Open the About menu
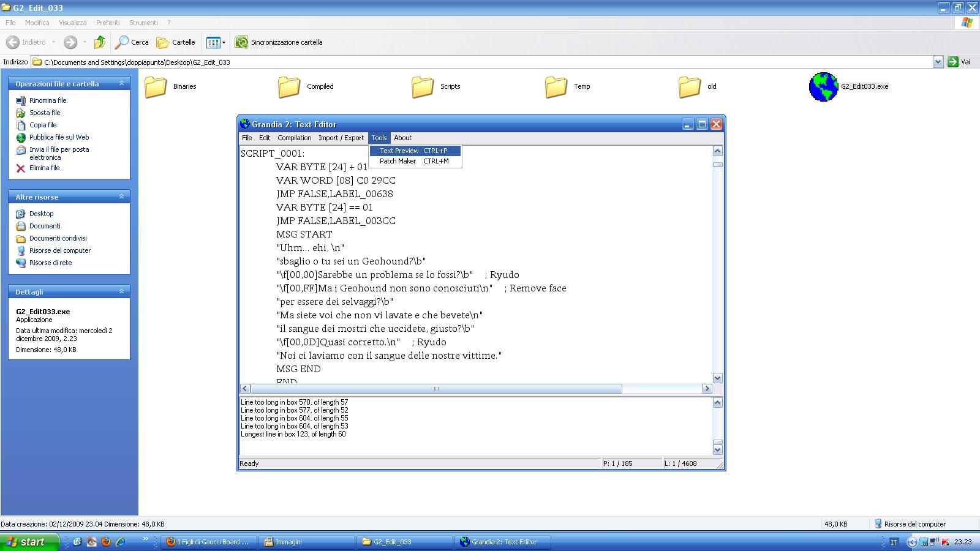Image resolution: width=980 pixels, height=551 pixels. [x=402, y=138]
